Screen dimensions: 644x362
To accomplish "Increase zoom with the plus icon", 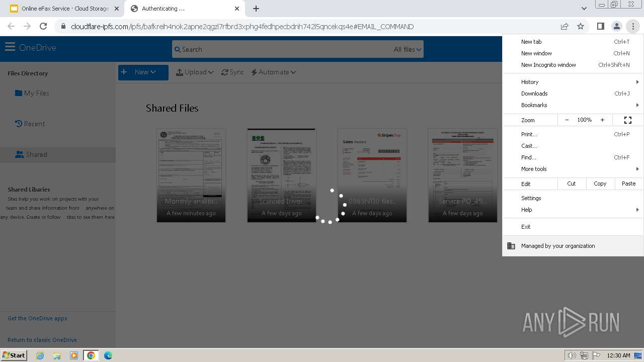I will (602, 120).
